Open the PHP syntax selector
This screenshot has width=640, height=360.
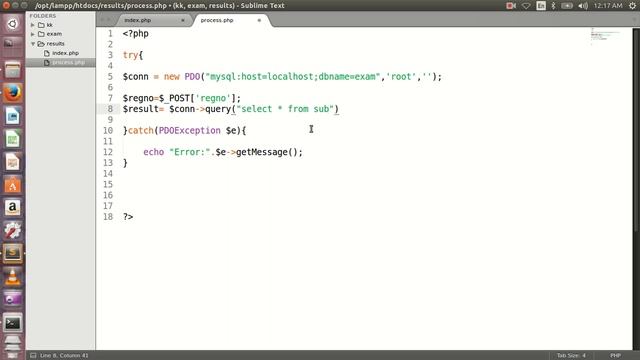point(616,356)
